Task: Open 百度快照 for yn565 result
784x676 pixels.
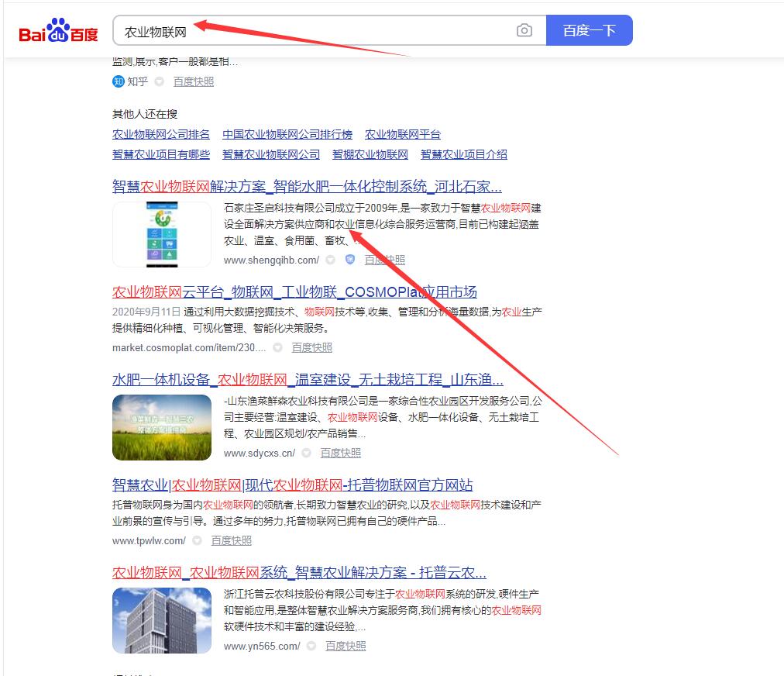Action: pos(346,646)
